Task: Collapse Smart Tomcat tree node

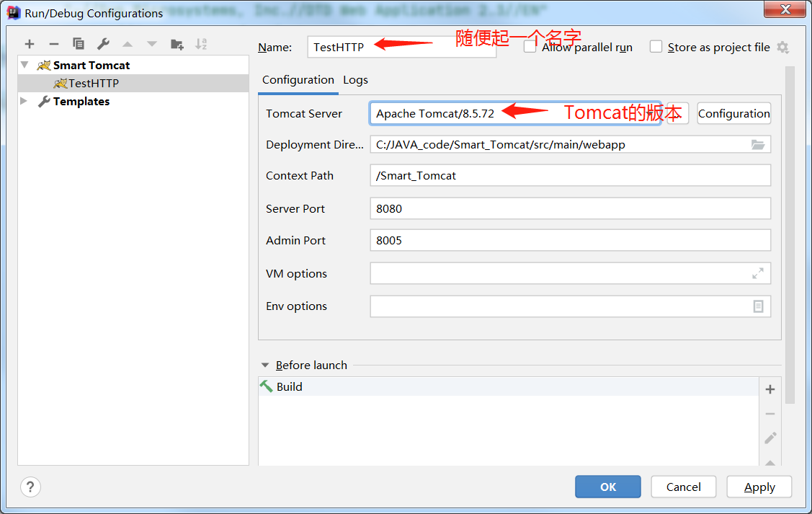Action: pos(24,65)
